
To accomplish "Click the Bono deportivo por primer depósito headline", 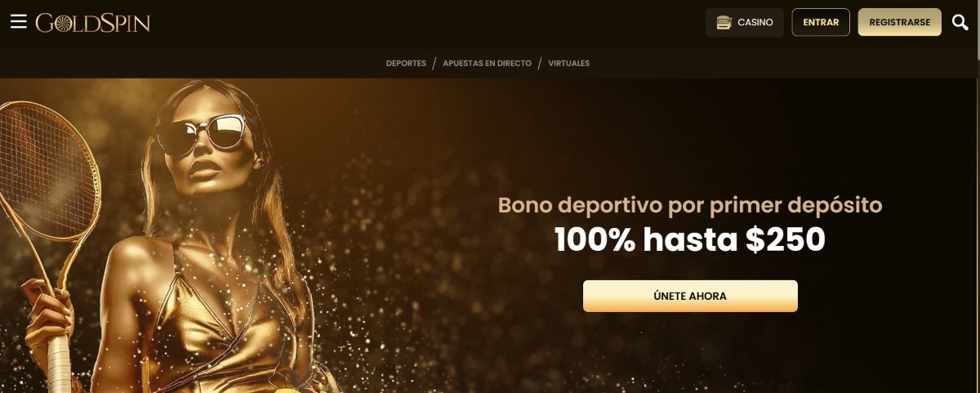I will [690, 205].
